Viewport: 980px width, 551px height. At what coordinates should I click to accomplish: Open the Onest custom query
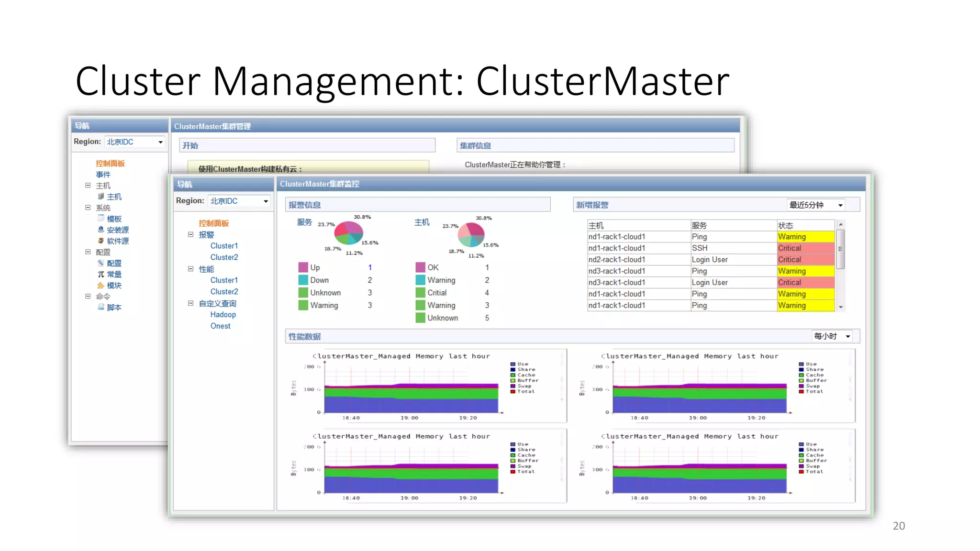(x=220, y=326)
